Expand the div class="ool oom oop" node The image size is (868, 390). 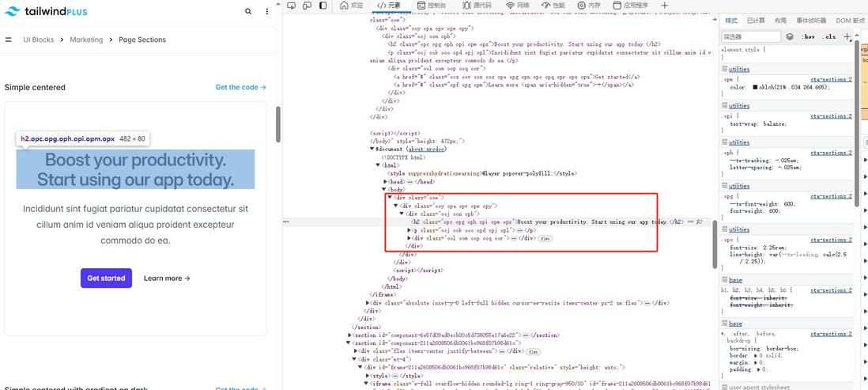pyautogui.click(x=409, y=238)
